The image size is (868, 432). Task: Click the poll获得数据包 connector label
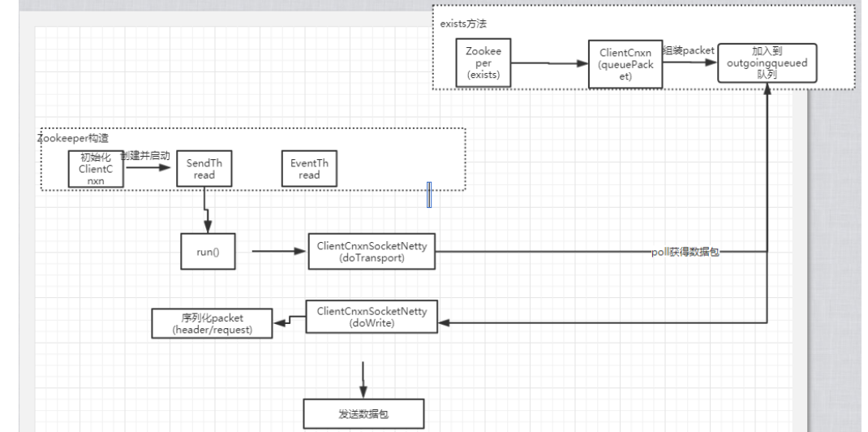pos(685,253)
